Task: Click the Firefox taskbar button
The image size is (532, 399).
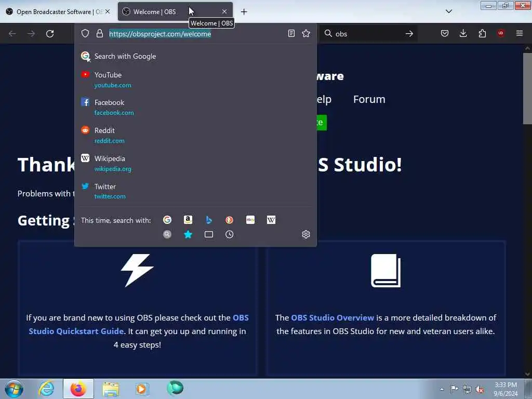Action: click(78, 389)
